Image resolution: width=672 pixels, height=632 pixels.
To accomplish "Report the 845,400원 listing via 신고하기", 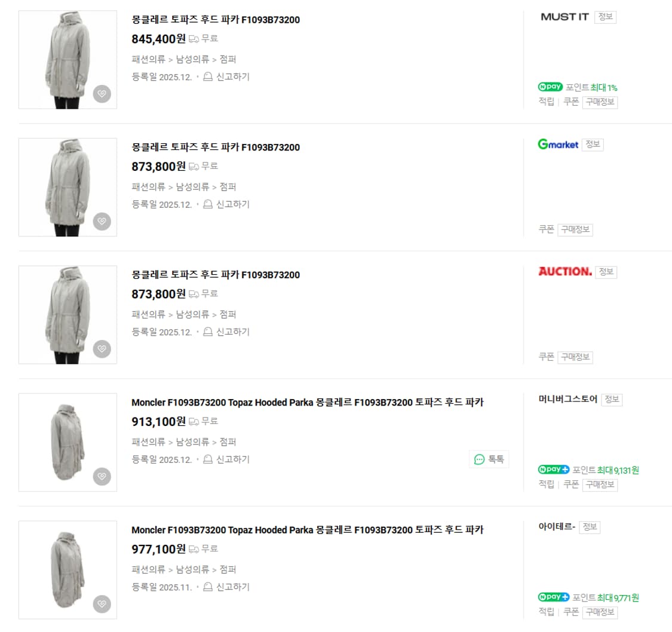I will [x=226, y=76].
